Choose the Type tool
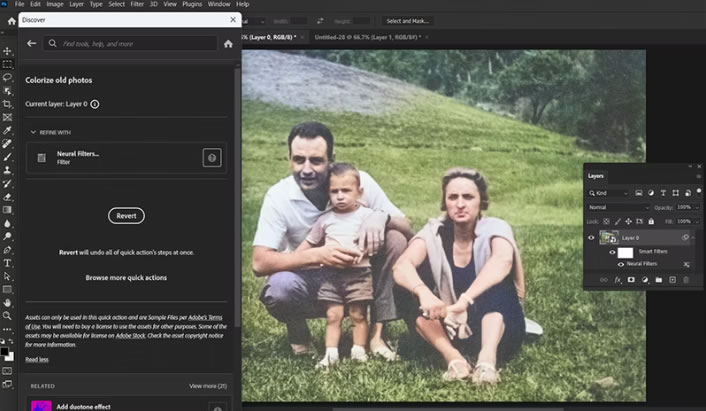Screen dimensions: 706x411 click(x=7, y=262)
